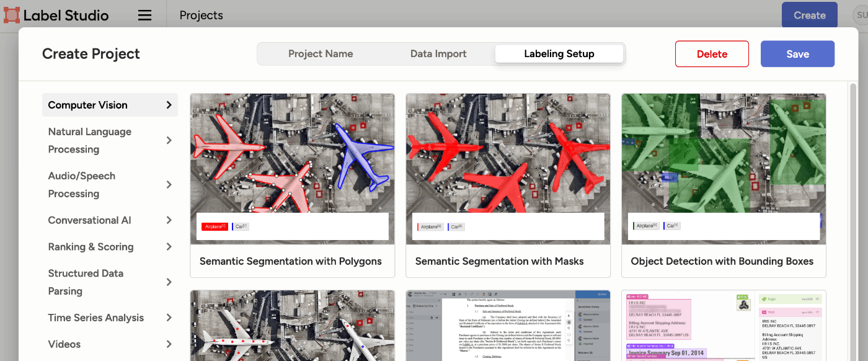Viewport: 868px width, 361px height.
Task: Click Airplane label in Masks preview
Action: 430,226
